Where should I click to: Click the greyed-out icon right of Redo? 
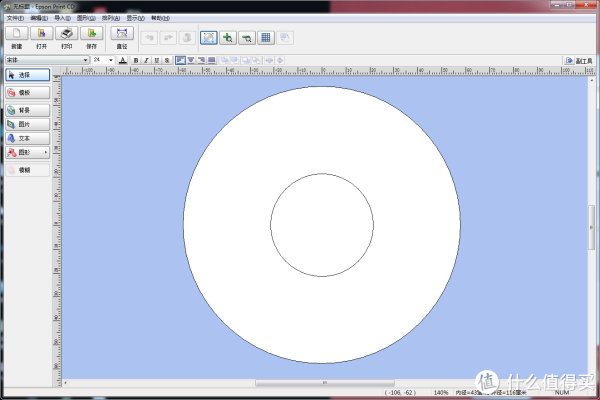(187, 38)
